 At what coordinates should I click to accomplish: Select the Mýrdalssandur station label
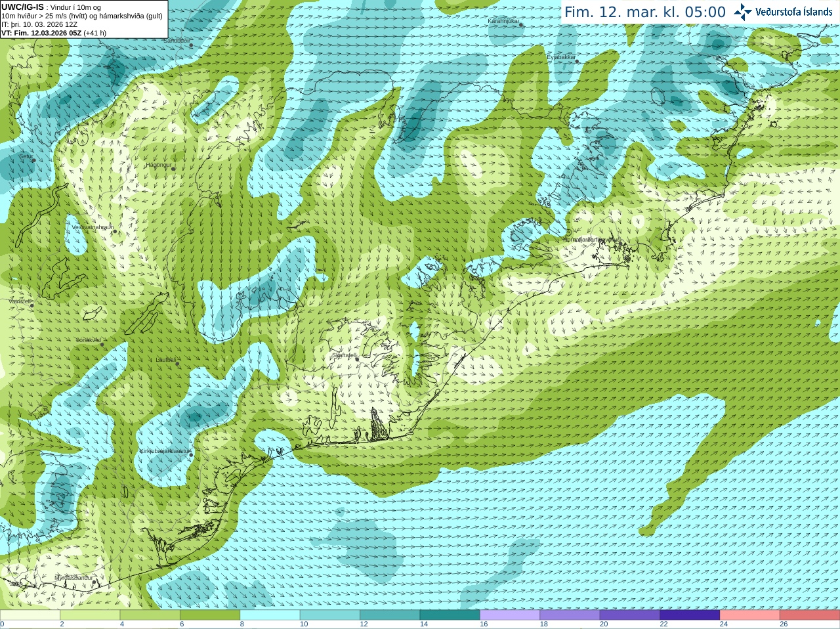point(73,577)
